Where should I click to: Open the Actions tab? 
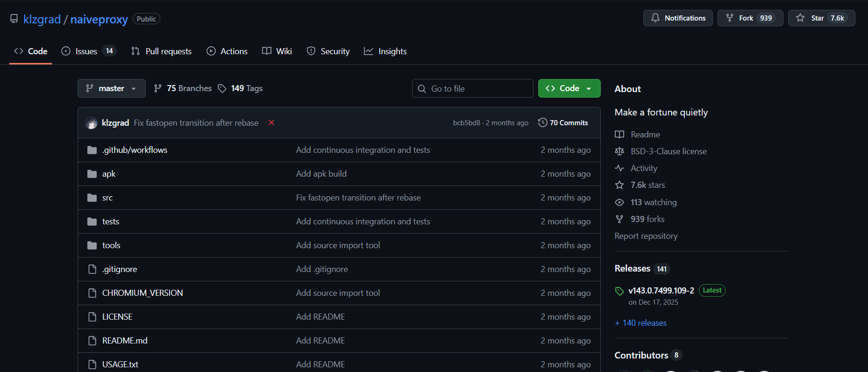(x=227, y=51)
